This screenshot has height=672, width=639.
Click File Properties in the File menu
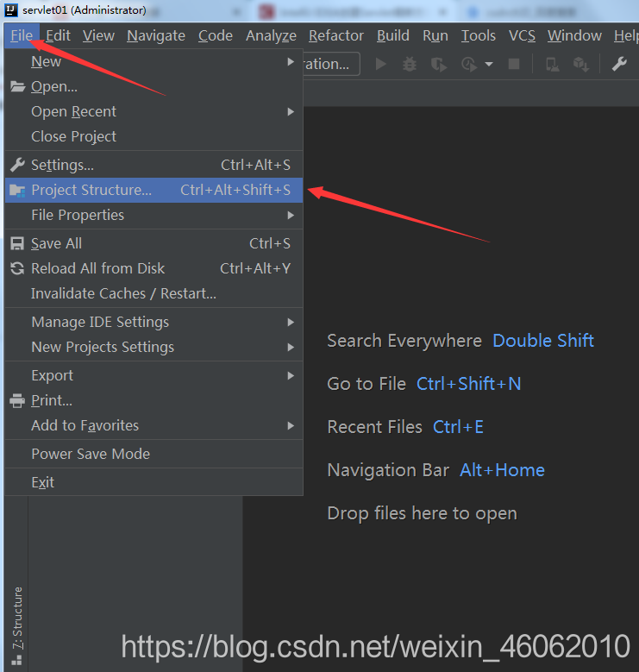(x=153, y=215)
